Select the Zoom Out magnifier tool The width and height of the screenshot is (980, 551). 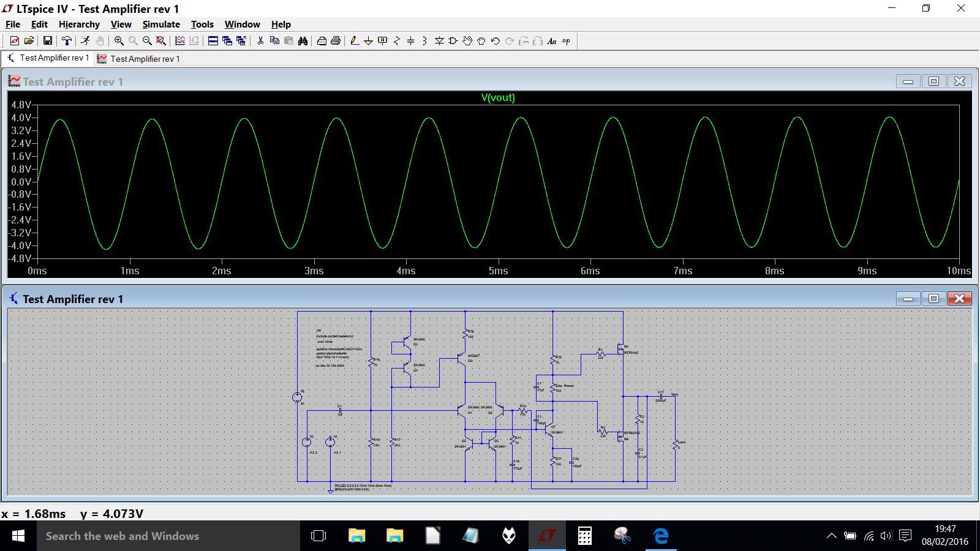point(147,41)
